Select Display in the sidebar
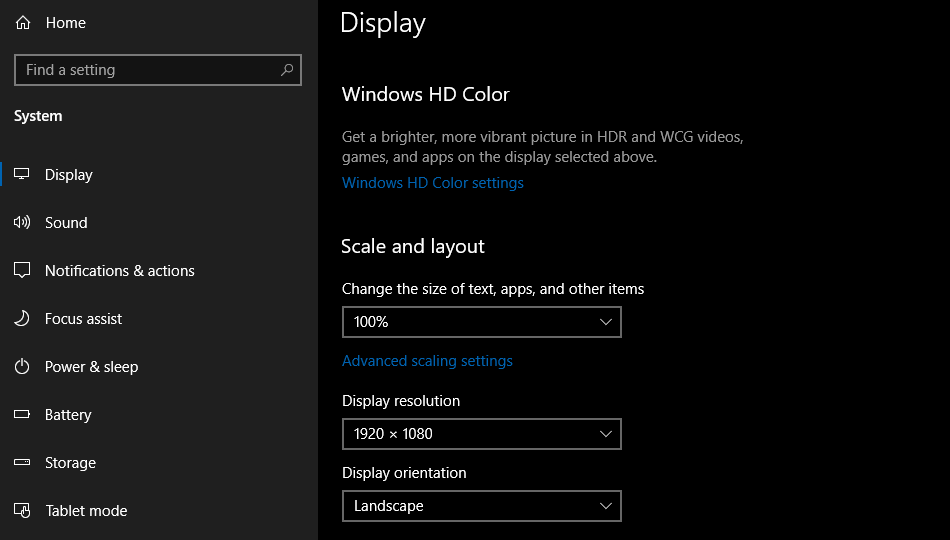This screenshot has width=950, height=540. [x=68, y=175]
